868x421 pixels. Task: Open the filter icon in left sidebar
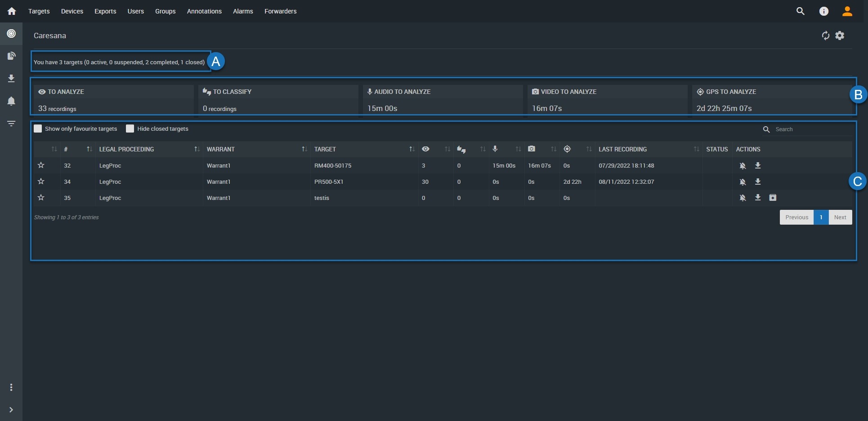pos(11,123)
